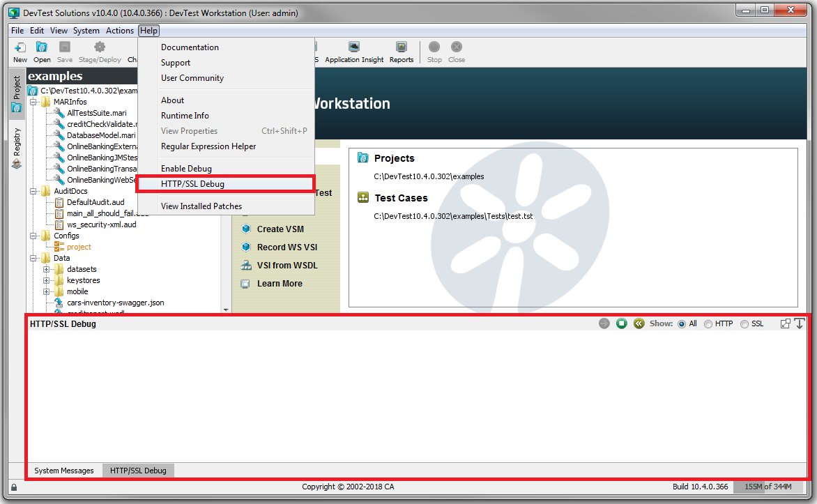Click the lock icon in the status bar

click(14, 487)
